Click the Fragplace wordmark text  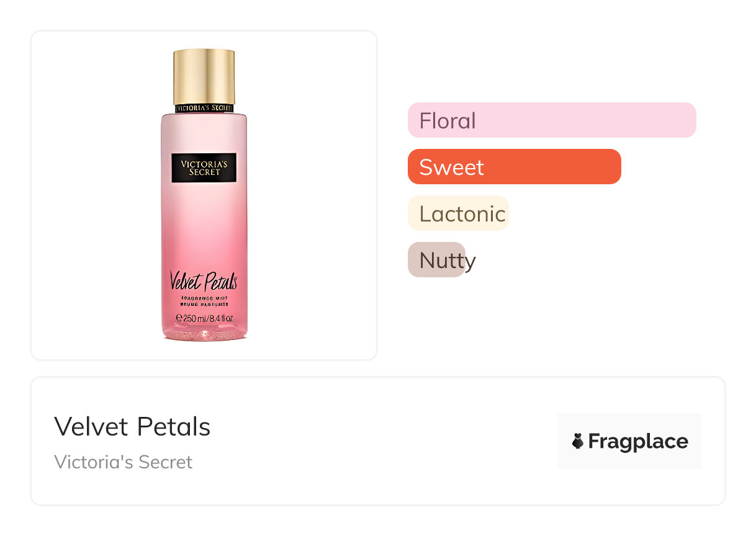coord(637,441)
